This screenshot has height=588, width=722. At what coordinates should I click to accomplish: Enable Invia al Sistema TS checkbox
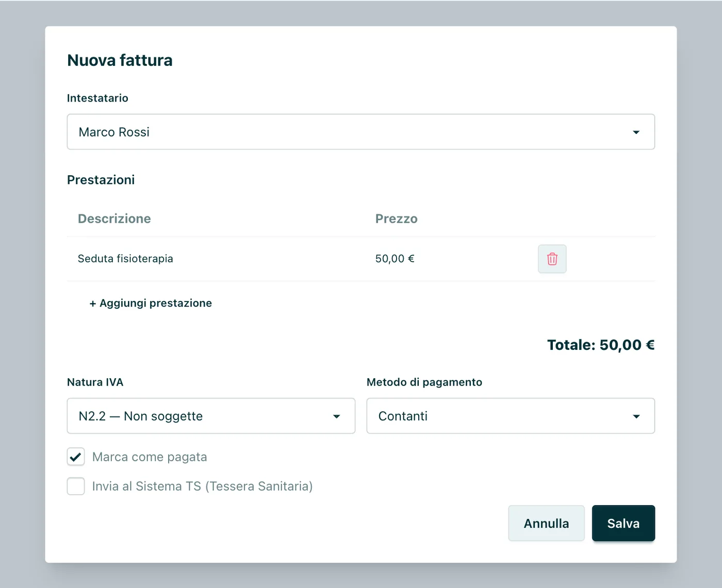[76, 486]
